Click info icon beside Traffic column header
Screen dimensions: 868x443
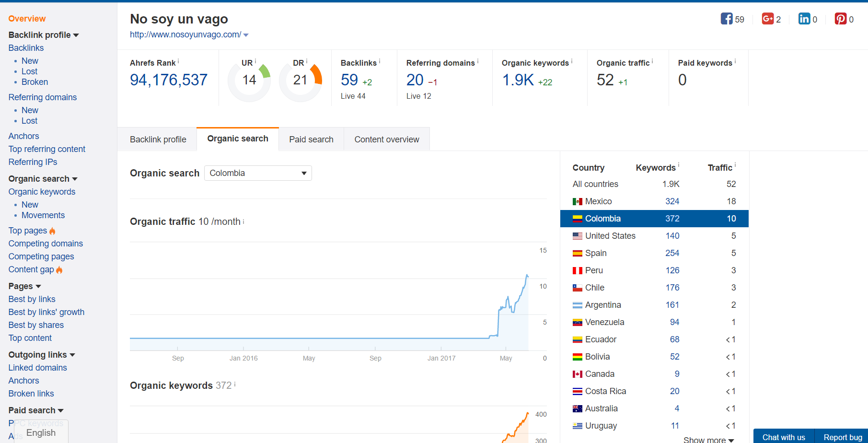(x=735, y=165)
